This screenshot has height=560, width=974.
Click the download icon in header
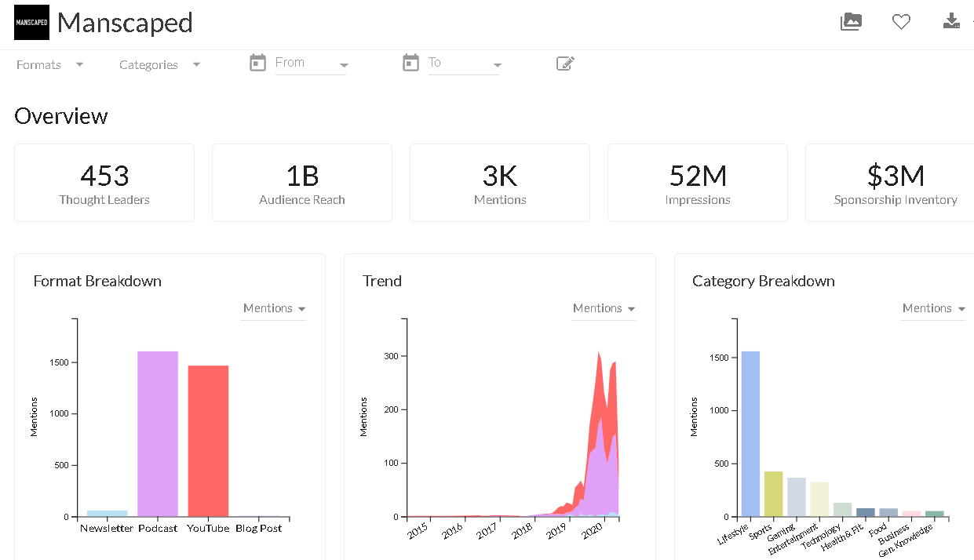(x=951, y=21)
